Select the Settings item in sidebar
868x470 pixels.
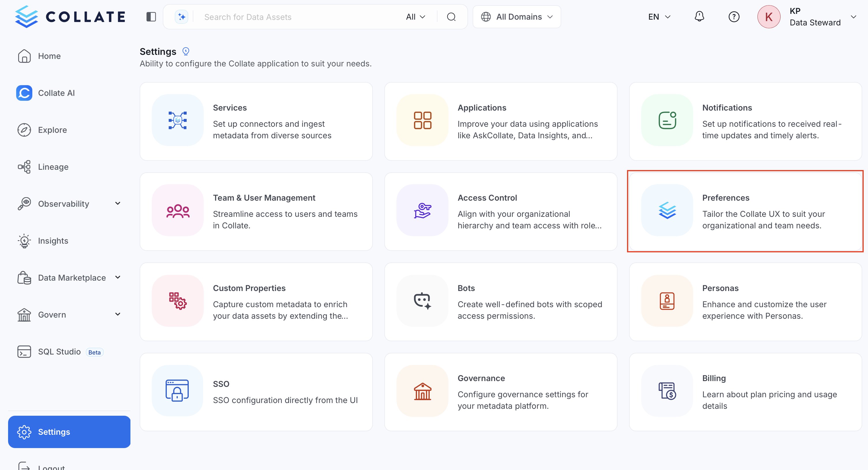click(x=69, y=432)
